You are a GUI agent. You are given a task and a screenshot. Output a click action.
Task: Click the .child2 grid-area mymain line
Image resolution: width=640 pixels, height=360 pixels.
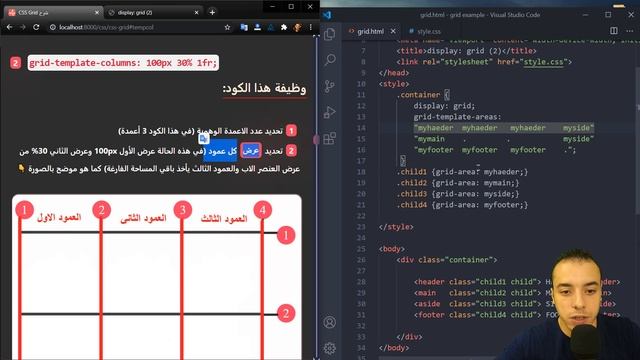point(458,183)
